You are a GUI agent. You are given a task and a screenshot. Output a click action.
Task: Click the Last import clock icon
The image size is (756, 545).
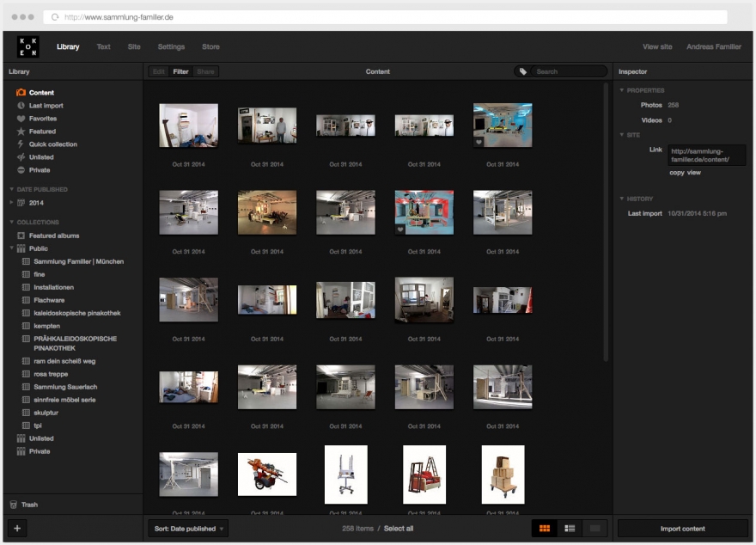21,105
